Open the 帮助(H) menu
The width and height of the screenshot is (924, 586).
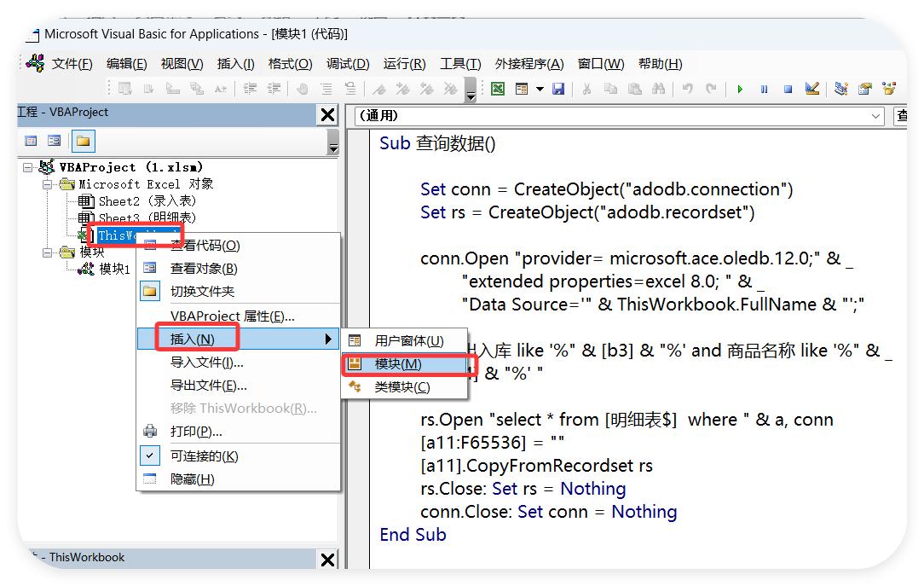[660, 64]
